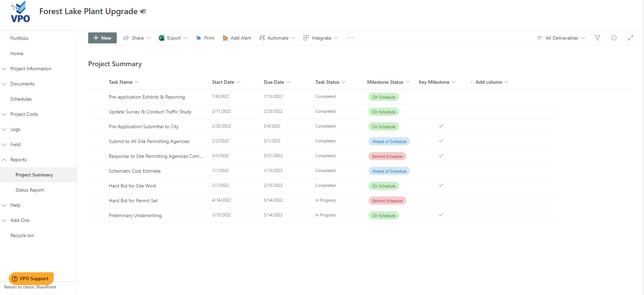
Task: Click Key Milestone check for Pre-Application Submittal
Action: click(441, 126)
